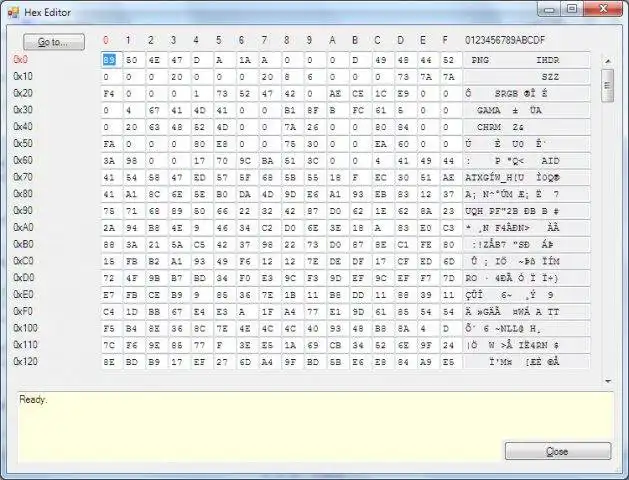
Task: Select hex cell 4F in row 0xD0
Action: click(x=132, y=278)
